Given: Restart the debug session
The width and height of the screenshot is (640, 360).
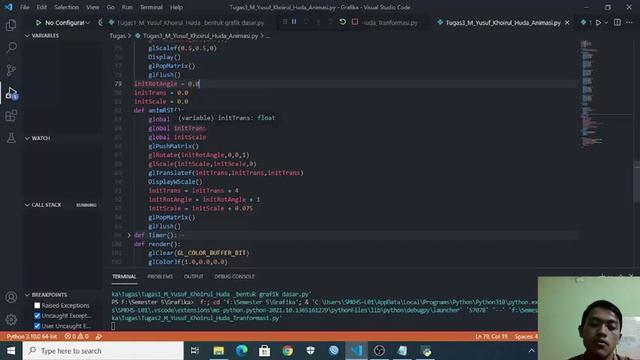Looking at the screenshot, I should pyautogui.click(x=342, y=22).
